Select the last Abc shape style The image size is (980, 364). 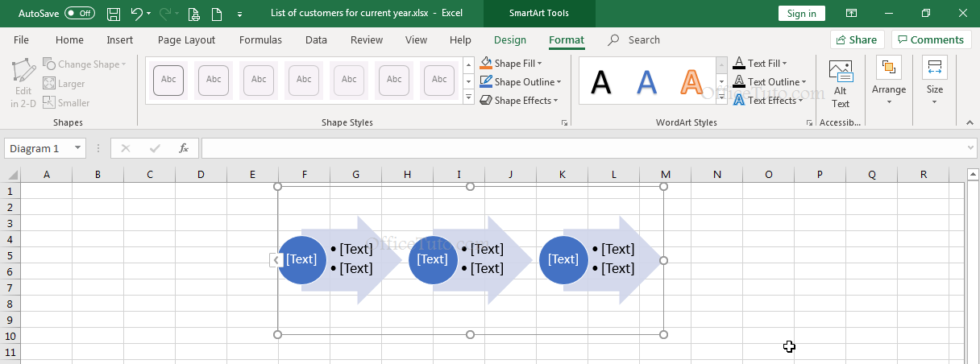439,80
